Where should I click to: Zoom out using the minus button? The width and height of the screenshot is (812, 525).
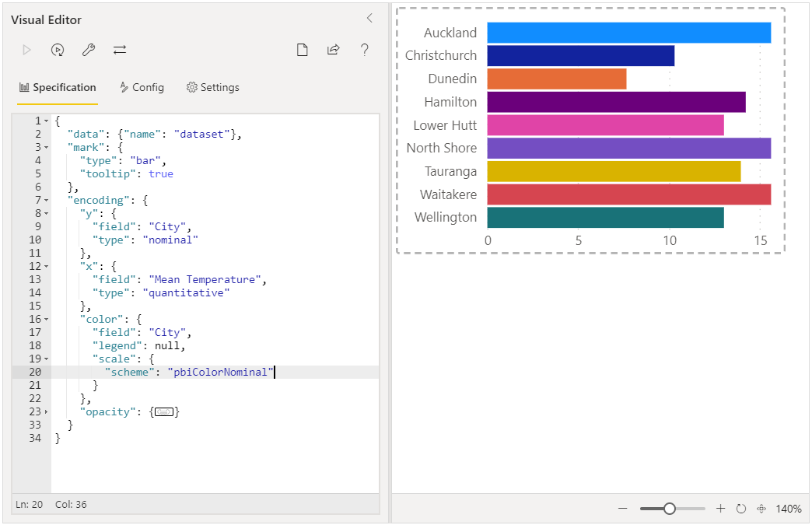622,509
